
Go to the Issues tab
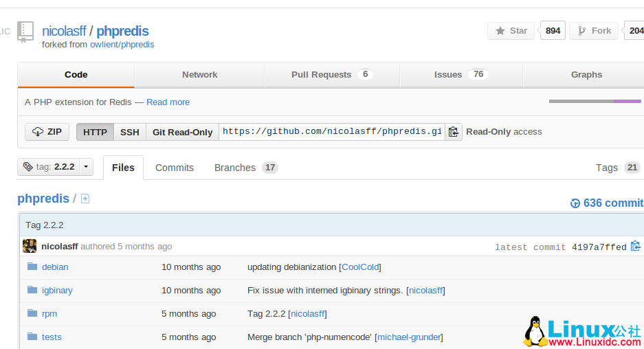(x=460, y=75)
